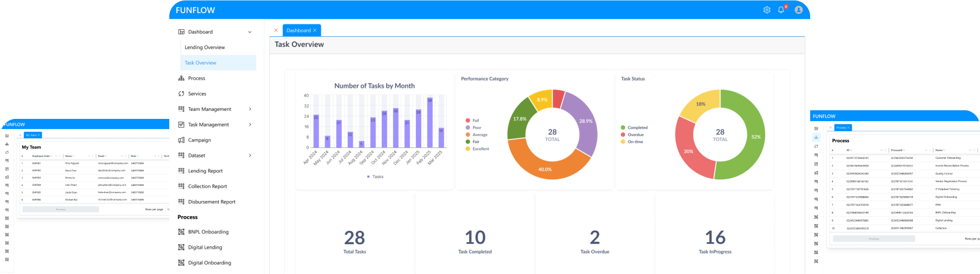Collapse the Dashboard menu chevron
This screenshot has height=274, width=980.
[250, 32]
